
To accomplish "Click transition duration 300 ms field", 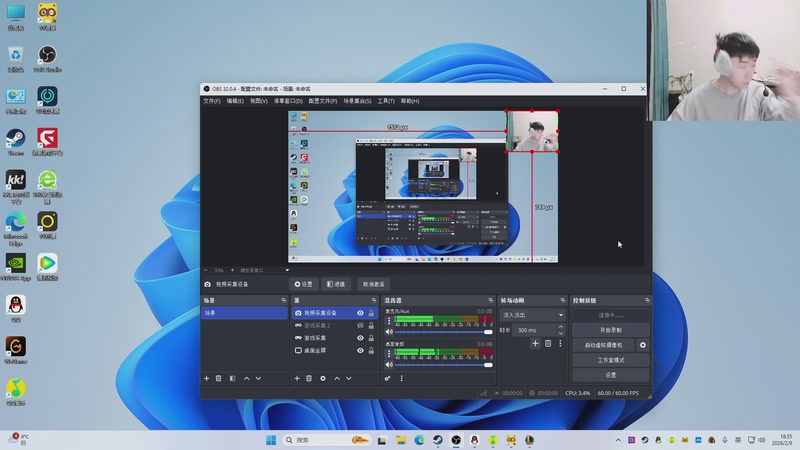I will (x=534, y=330).
